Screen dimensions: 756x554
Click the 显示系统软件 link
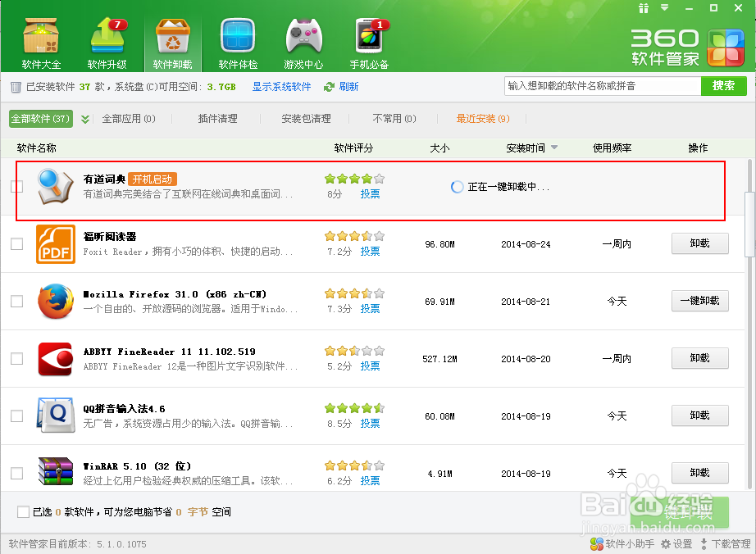coord(282,86)
